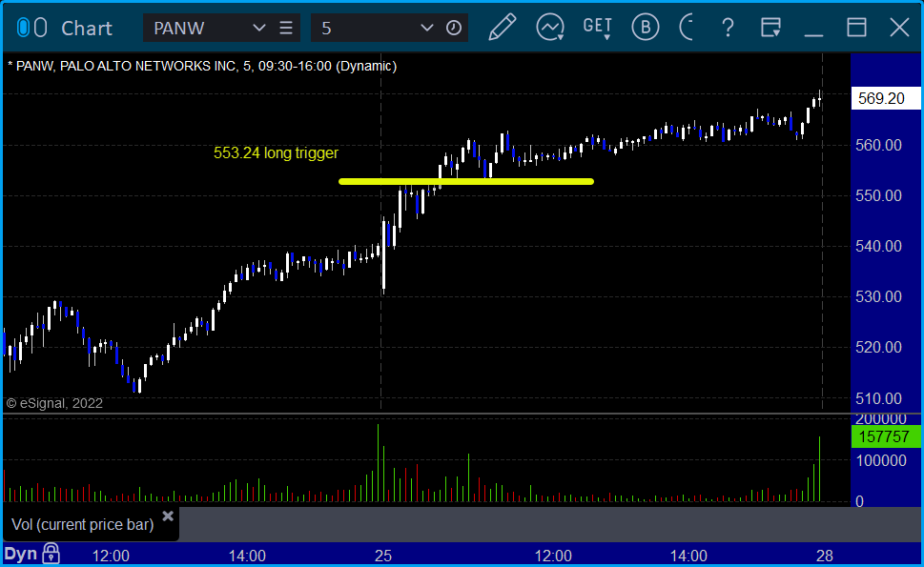Click the 510.00 price axis label
The image size is (924, 567).
878,398
